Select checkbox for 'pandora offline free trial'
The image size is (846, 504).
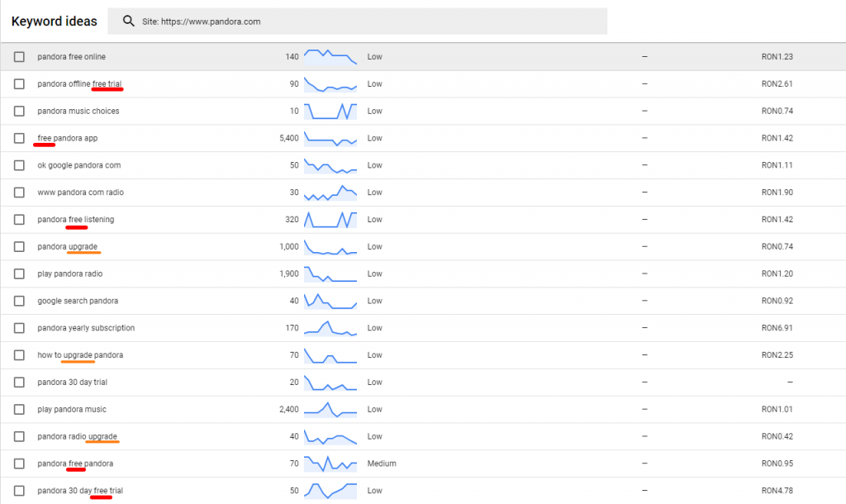pos(19,84)
